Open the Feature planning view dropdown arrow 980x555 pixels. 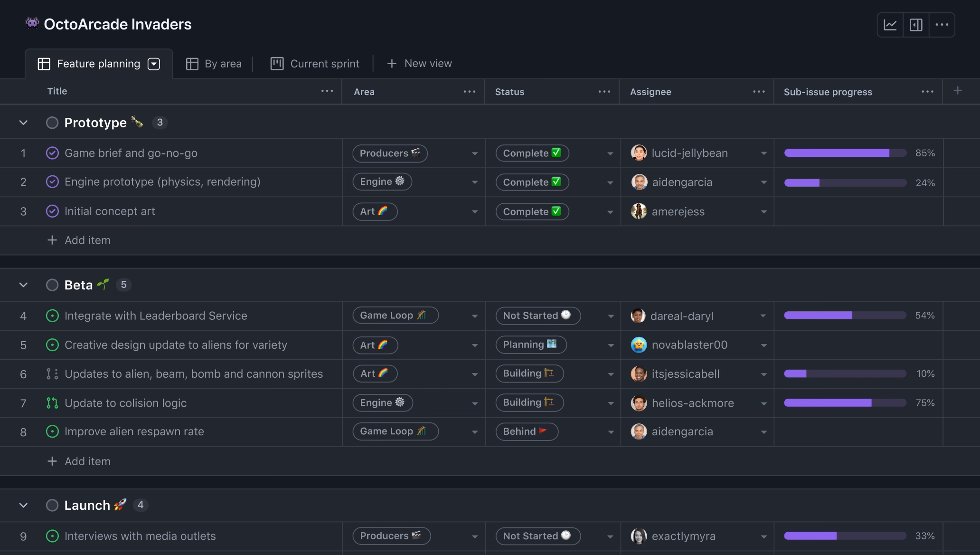coord(153,63)
